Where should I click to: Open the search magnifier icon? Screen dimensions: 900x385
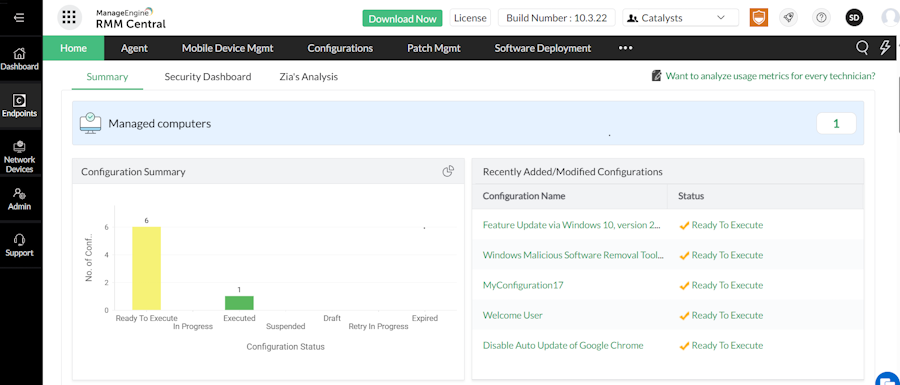(862, 48)
